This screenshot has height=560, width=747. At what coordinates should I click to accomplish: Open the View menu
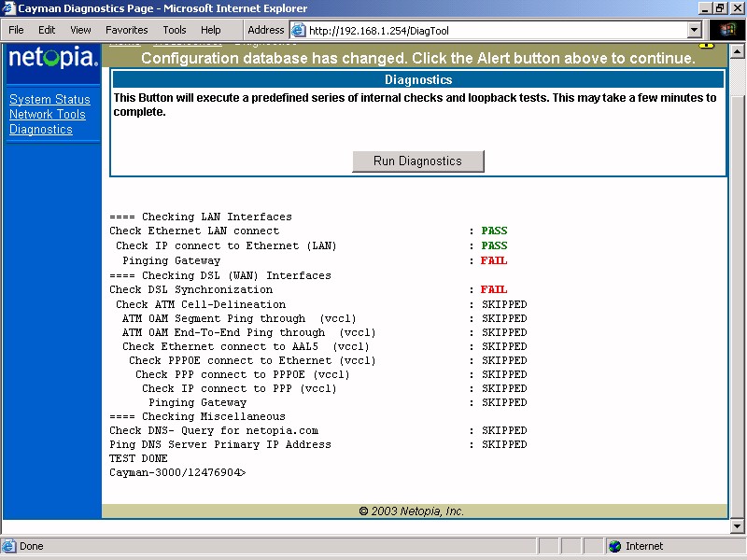click(x=80, y=30)
